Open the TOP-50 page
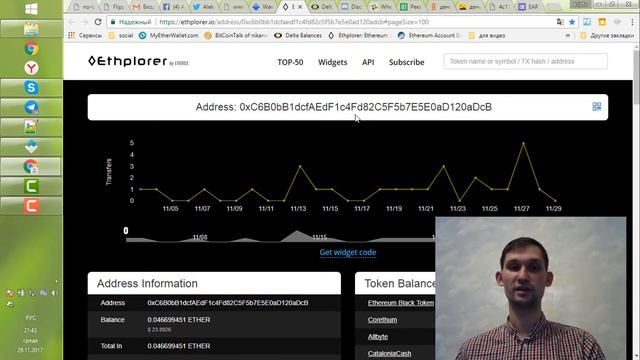This screenshot has height=360, width=640. pyautogui.click(x=290, y=62)
